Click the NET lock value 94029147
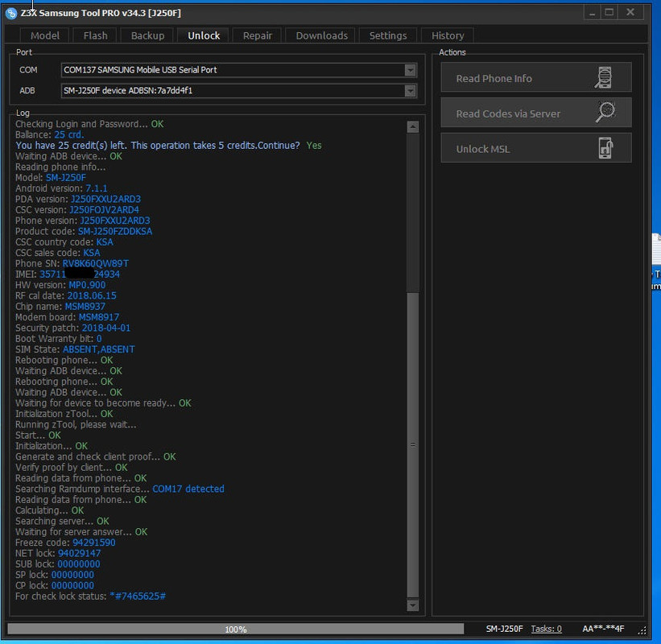The width and height of the screenshot is (661, 644). pos(79,553)
